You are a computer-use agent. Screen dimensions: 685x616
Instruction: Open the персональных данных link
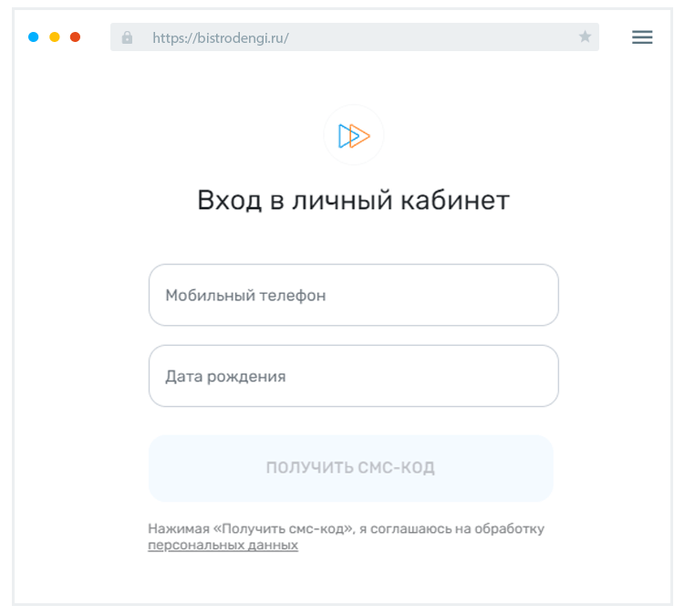pos(223,545)
